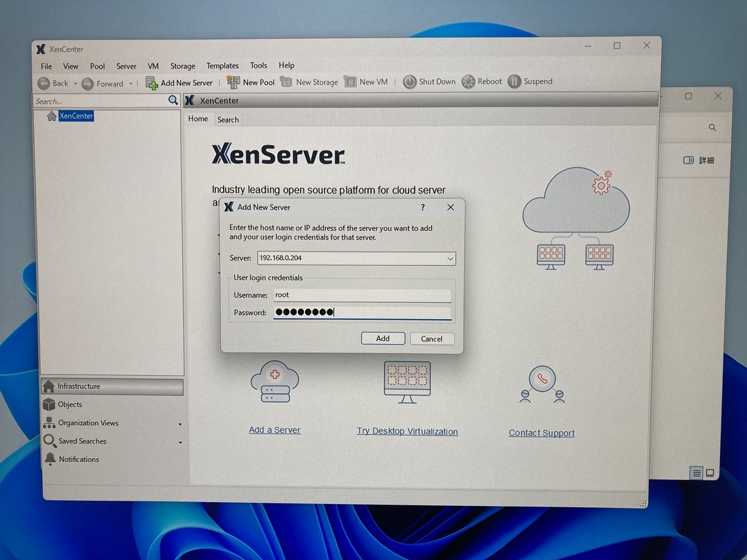Select large icons view in background window
The image size is (747, 560).
pyautogui.click(x=710, y=472)
